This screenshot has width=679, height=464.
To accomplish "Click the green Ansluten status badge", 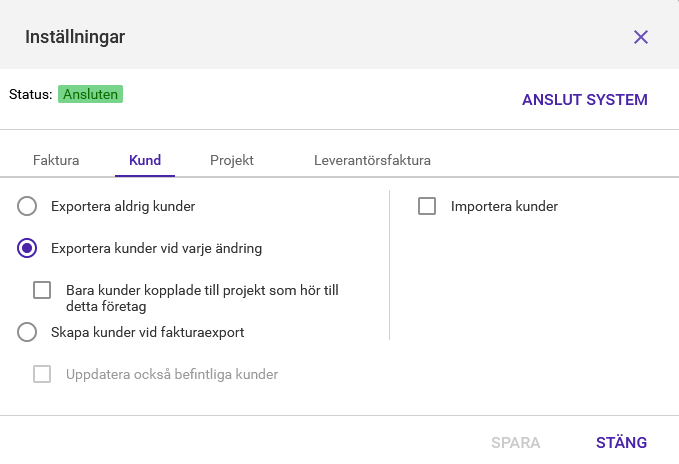I will tap(91, 94).
